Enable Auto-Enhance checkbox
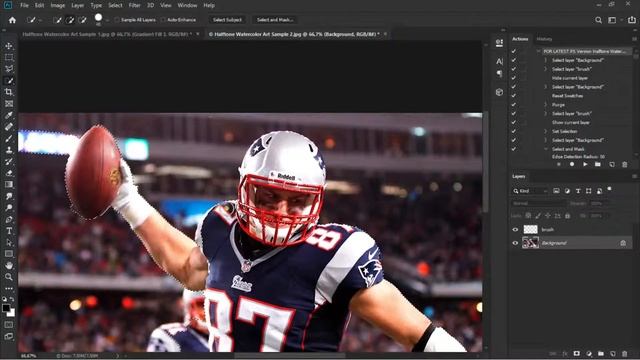Viewport: 640px width, 360px height. coord(163,20)
